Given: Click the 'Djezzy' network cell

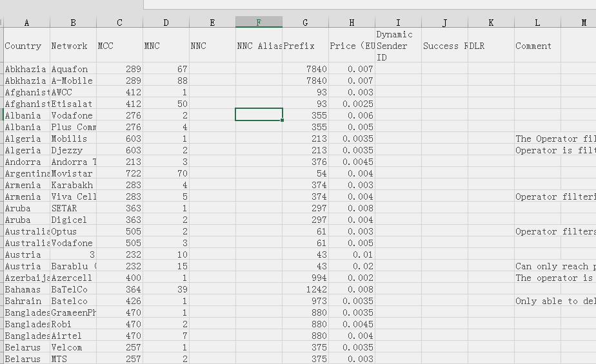Looking at the screenshot, I should [x=73, y=150].
